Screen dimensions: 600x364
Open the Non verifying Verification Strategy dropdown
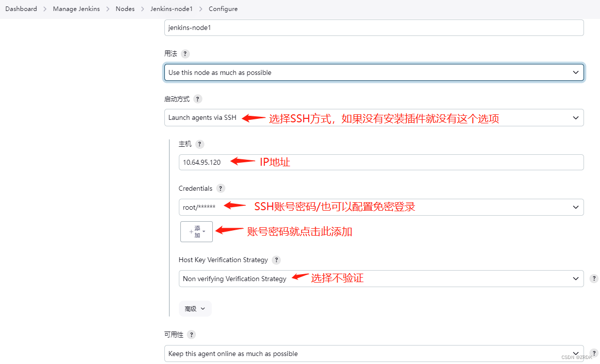(x=381, y=279)
